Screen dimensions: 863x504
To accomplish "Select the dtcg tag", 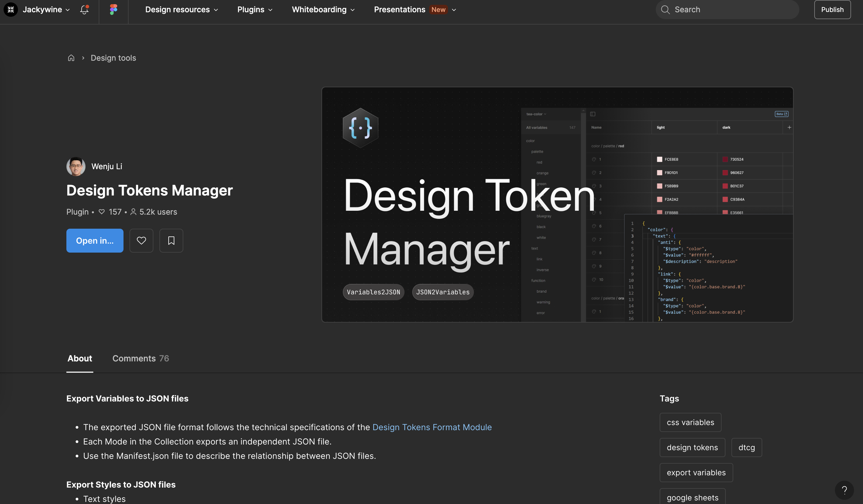I will point(747,448).
